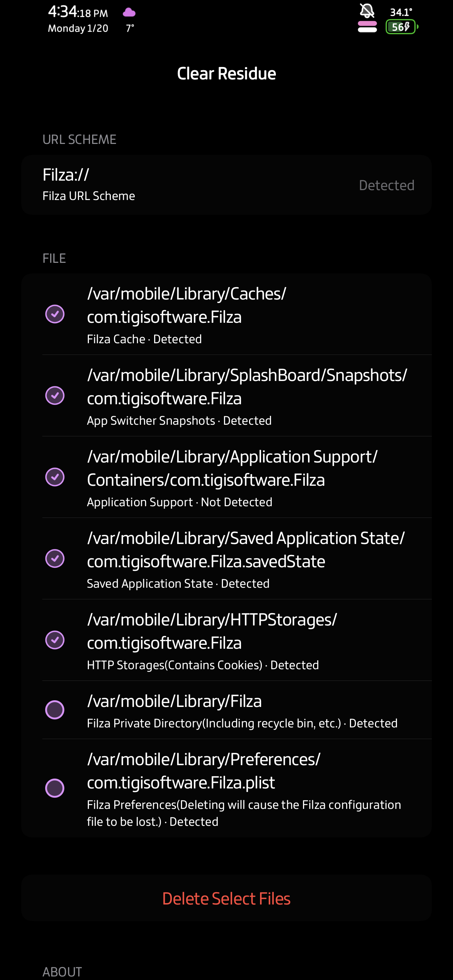The width and height of the screenshot is (453, 980).
Task: Tap the battery charge indicator
Action: (x=400, y=27)
